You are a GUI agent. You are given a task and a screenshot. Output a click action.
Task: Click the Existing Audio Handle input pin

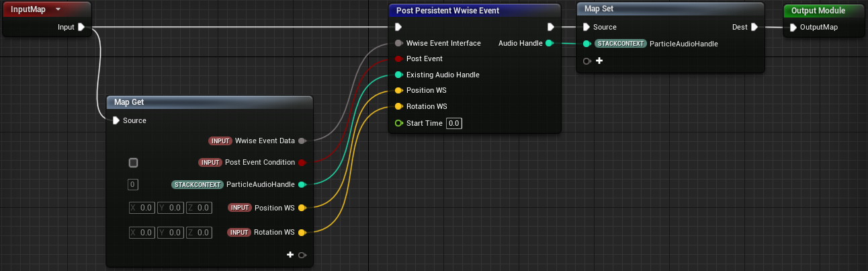coord(398,75)
